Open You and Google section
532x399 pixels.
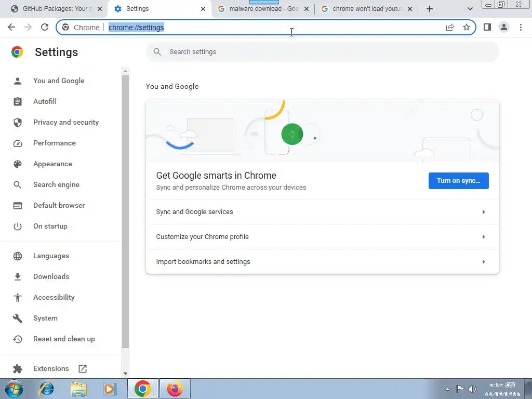coord(59,81)
